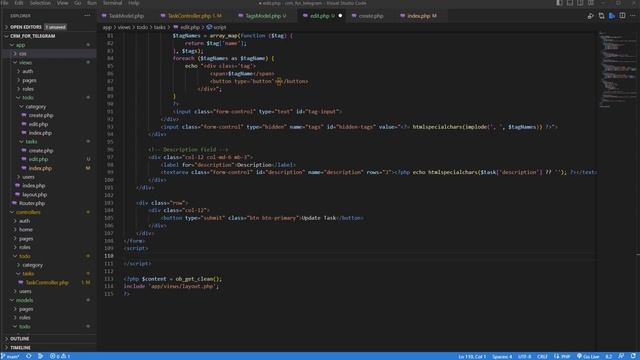
Task: Collapse the controllers folder
Action: click(28, 212)
